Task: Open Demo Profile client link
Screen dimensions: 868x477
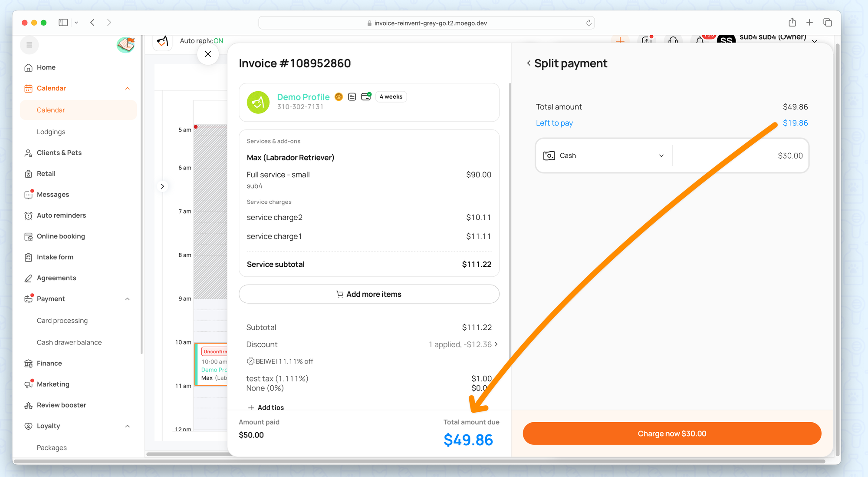Action: [303, 97]
